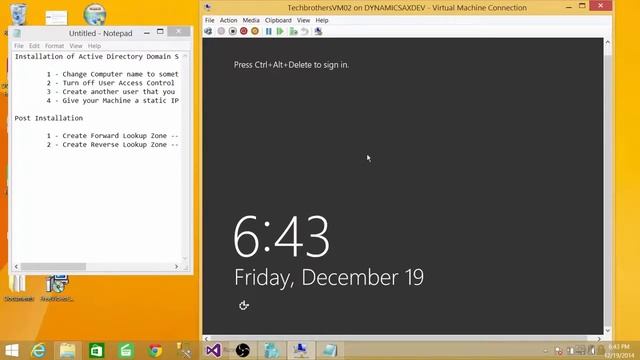Click 'Press Ctrl+Alt+Delete to sign in.' text

click(291, 65)
